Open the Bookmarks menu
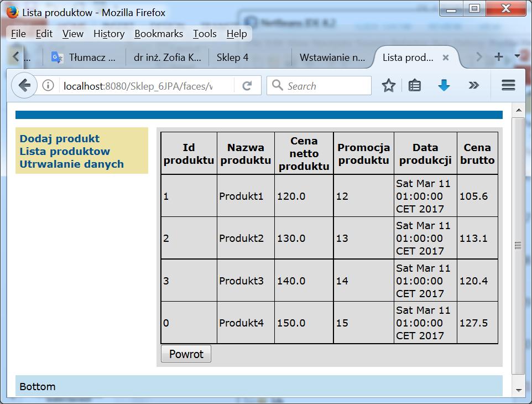The height and width of the screenshot is (404, 532). [x=159, y=34]
